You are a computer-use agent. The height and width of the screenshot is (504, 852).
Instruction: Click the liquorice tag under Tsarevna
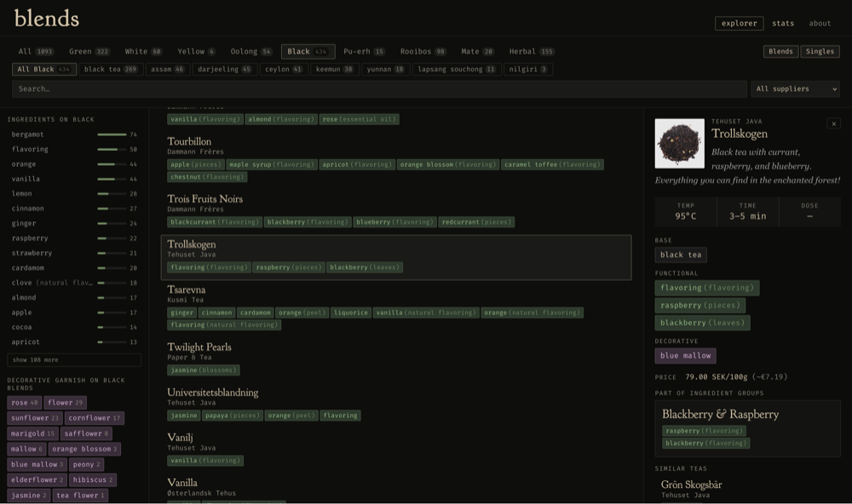click(x=351, y=312)
